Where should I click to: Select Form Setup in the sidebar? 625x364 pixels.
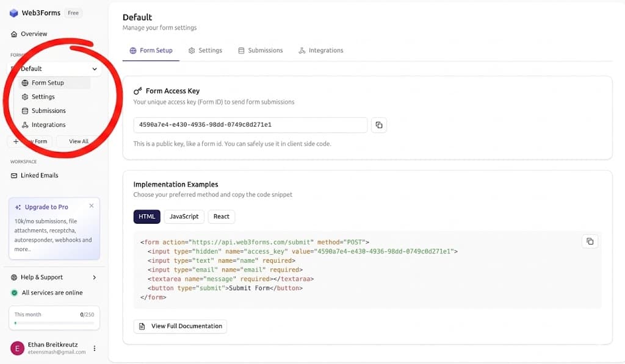[46, 82]
